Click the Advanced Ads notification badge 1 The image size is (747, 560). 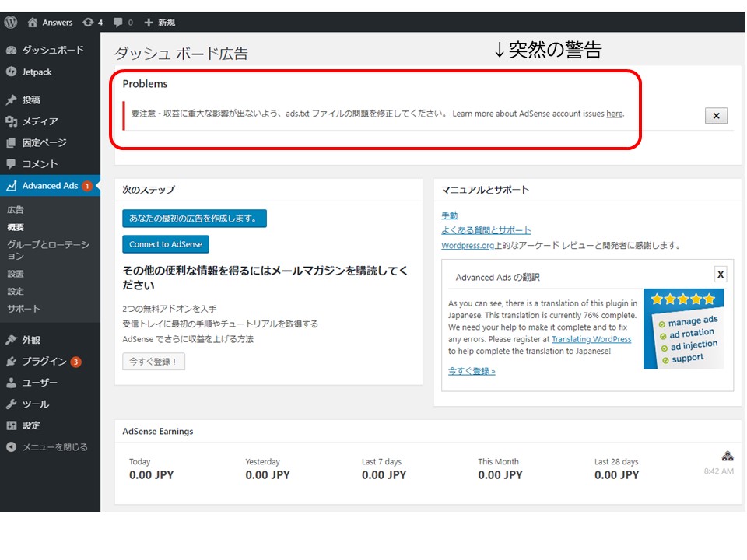pos(86,186)
